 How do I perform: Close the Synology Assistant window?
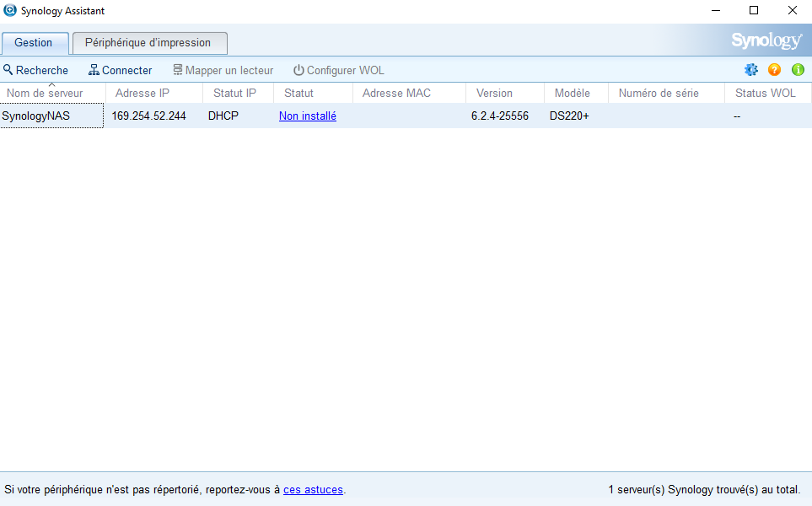(x=793, y=10)
